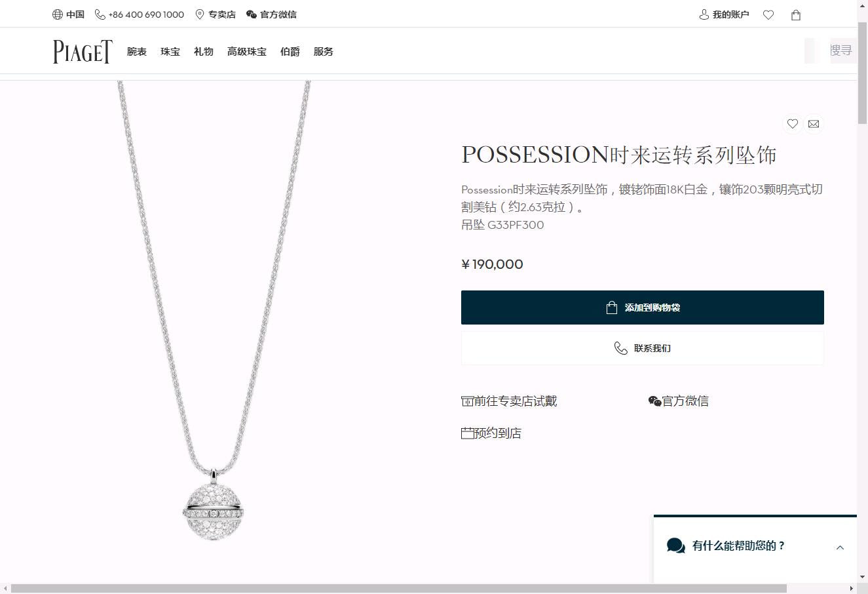
Task: Open the shopping bag icon in header
Action: pos(796,14)
